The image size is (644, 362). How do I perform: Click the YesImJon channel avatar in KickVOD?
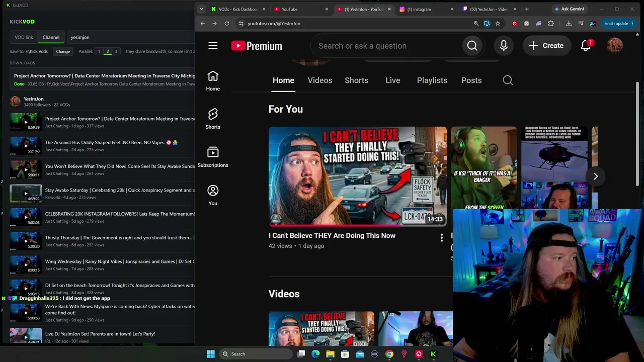tap(15, 102)
